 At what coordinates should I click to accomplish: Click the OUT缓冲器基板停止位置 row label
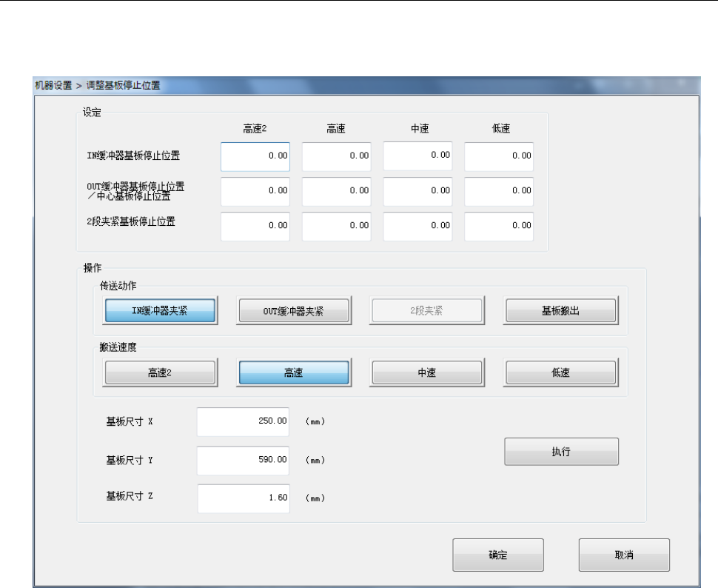[x=135, y=191]
